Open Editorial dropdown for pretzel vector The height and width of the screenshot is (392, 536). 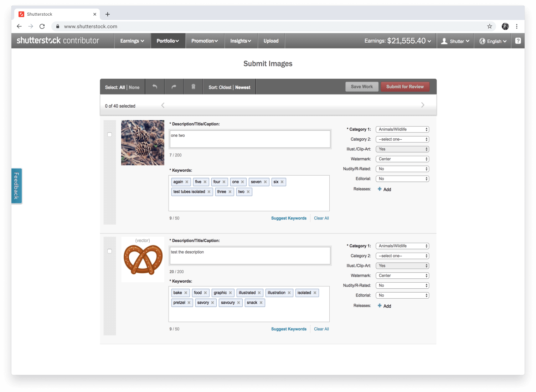point(402,295)
